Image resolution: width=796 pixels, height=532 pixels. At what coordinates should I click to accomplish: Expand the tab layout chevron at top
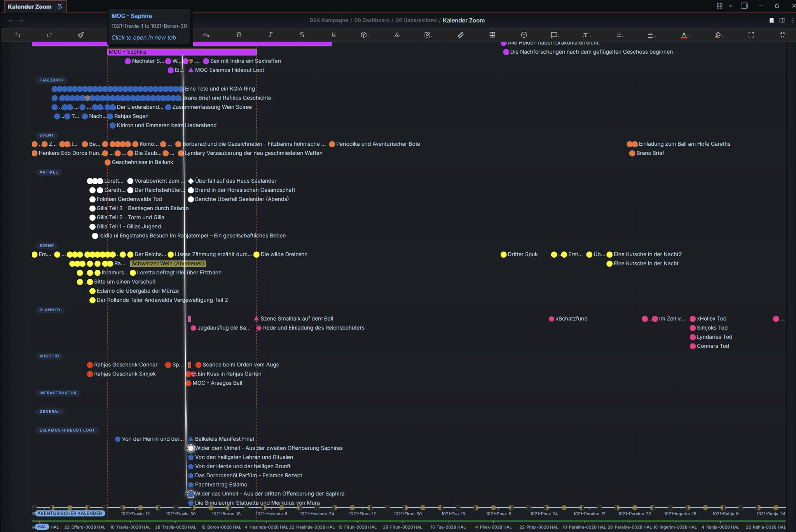[730, 6]
